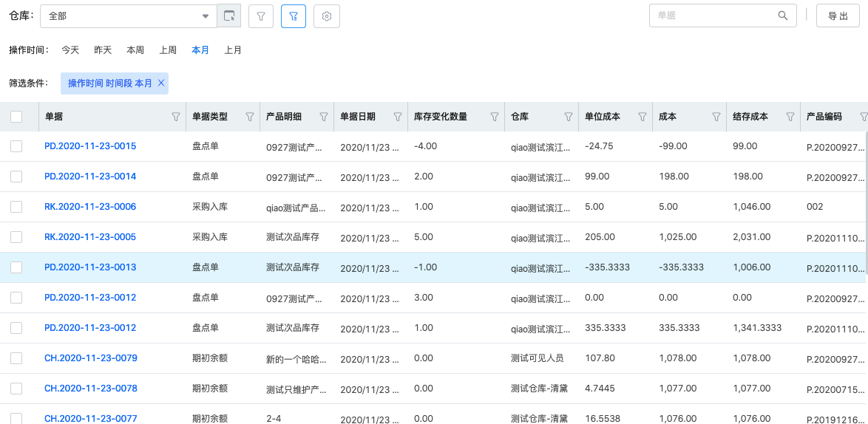Image resolution: width=868 pixels, height=424 pixels.
Task: Toggle the highlighted advanced filter button
Action: 294,16
